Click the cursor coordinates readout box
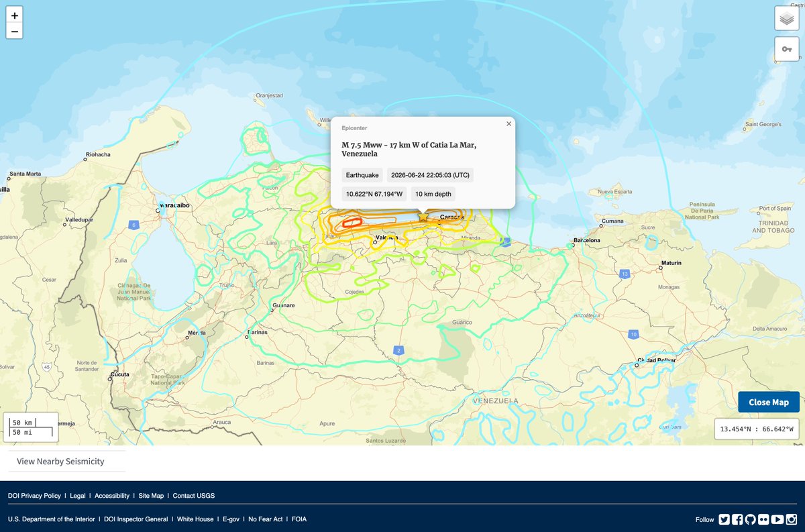This screenshot has height=532, width=805. point(757,429)
